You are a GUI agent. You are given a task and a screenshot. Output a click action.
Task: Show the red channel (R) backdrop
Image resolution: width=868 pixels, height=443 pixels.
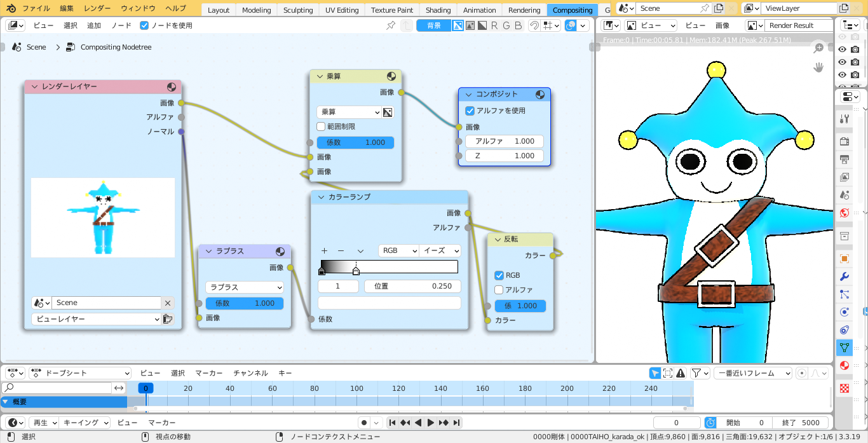click(494, 25)
